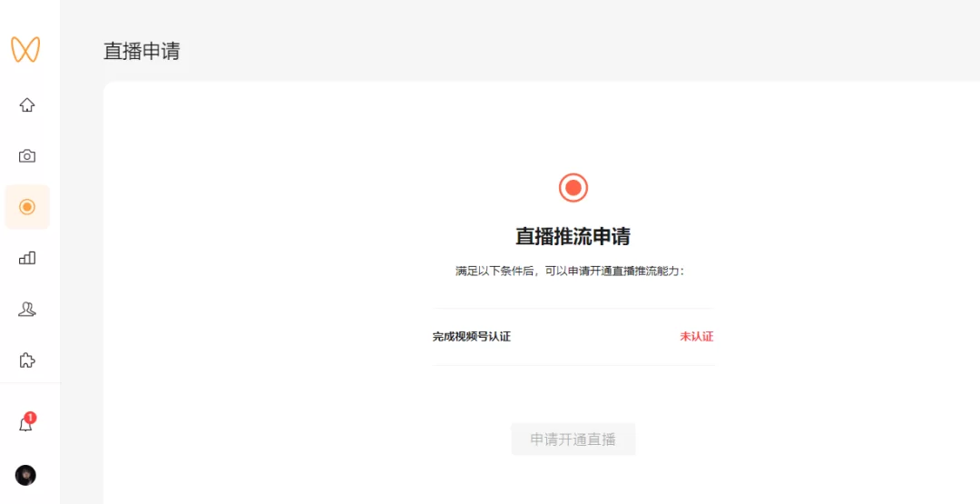Open the user avatar profile

tap(25, 475)
